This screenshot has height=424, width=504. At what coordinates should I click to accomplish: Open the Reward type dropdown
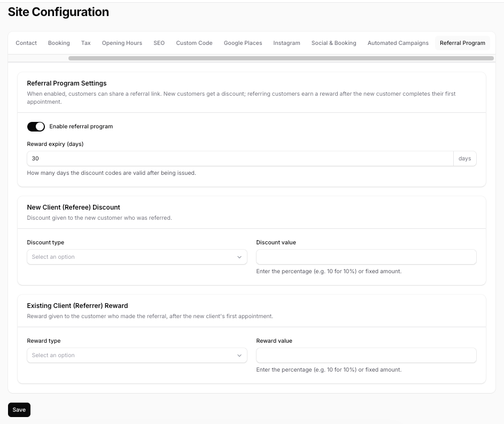[x=137, y=355]
